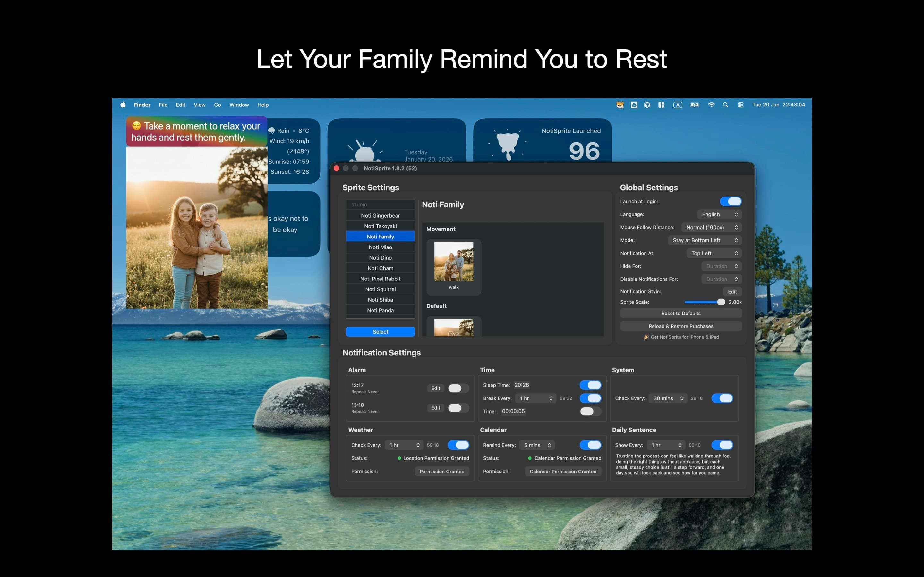The height and width of the screenshot is (577, 924).
Task: Click Reload & Restore Purchases
Action: [681, 326]
